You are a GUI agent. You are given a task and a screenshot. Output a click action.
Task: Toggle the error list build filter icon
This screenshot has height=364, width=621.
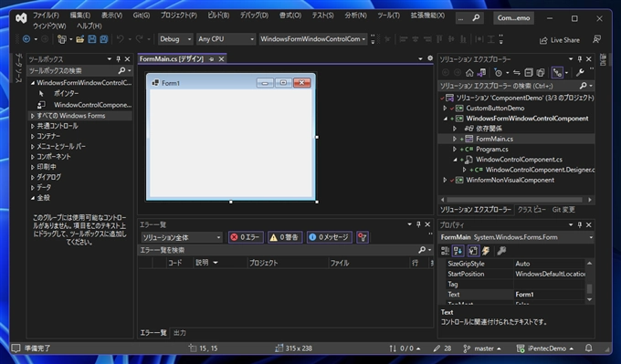tap(363, 237)
